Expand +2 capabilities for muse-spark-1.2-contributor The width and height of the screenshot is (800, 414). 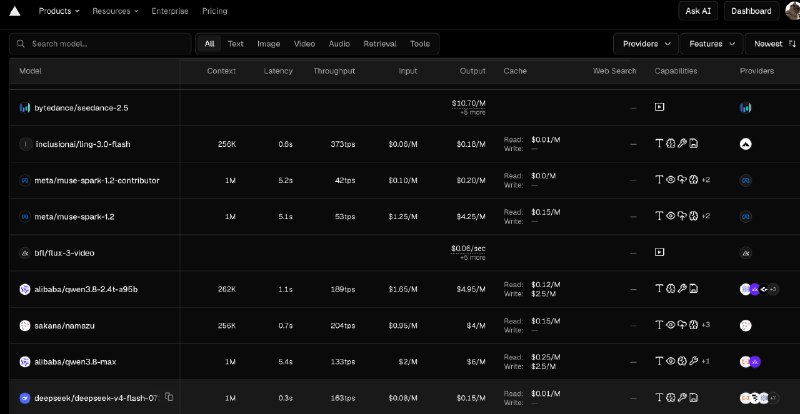(706, 180)
